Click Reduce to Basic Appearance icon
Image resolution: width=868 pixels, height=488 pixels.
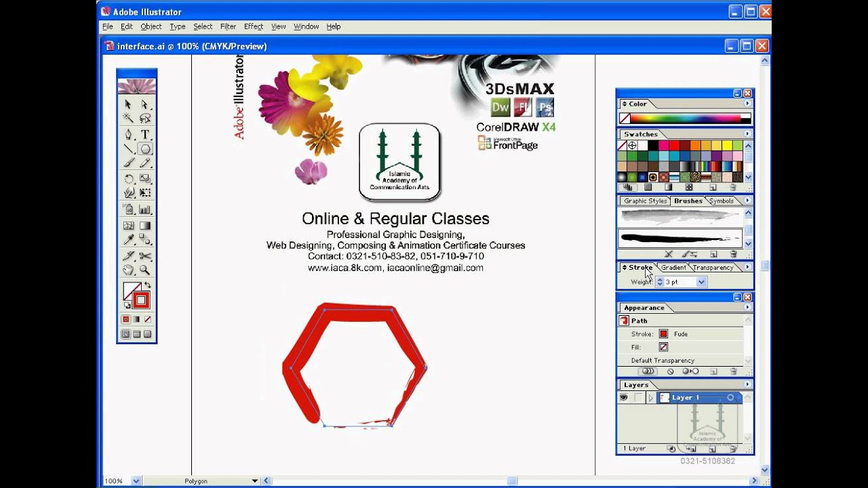pos(691,371)
